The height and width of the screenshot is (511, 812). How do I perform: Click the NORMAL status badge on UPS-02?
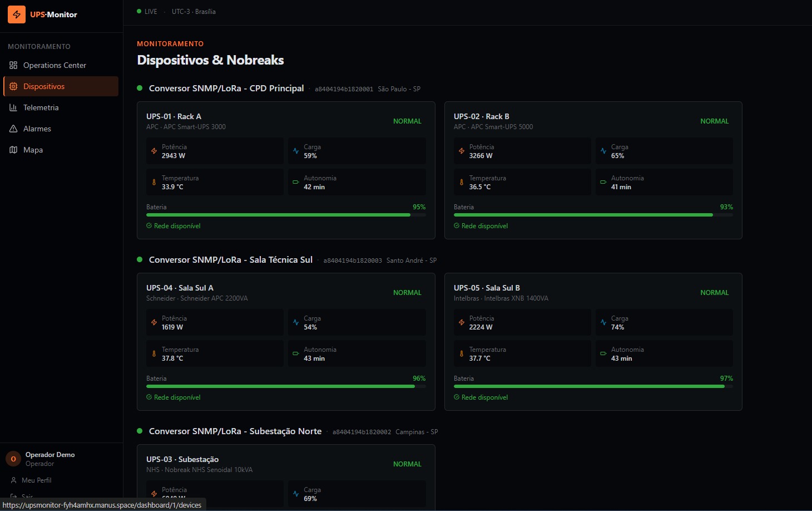click(715, 121)
